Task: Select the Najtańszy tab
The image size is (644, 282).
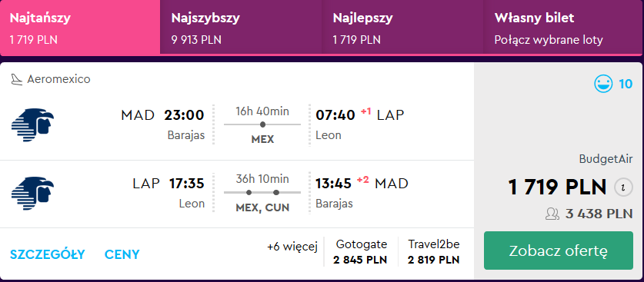Action: pyautogui.click(x=80, y=27)
